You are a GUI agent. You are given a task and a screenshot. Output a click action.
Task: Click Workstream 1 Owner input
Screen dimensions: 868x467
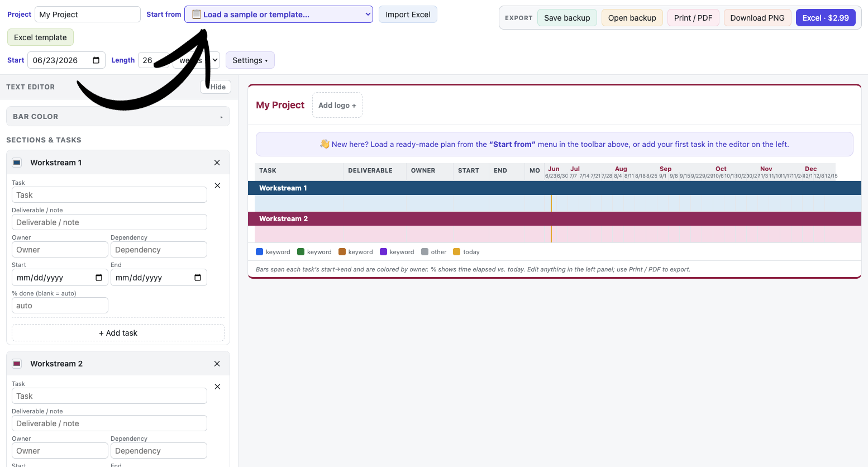pyautogui.click(x=60, y=250)
